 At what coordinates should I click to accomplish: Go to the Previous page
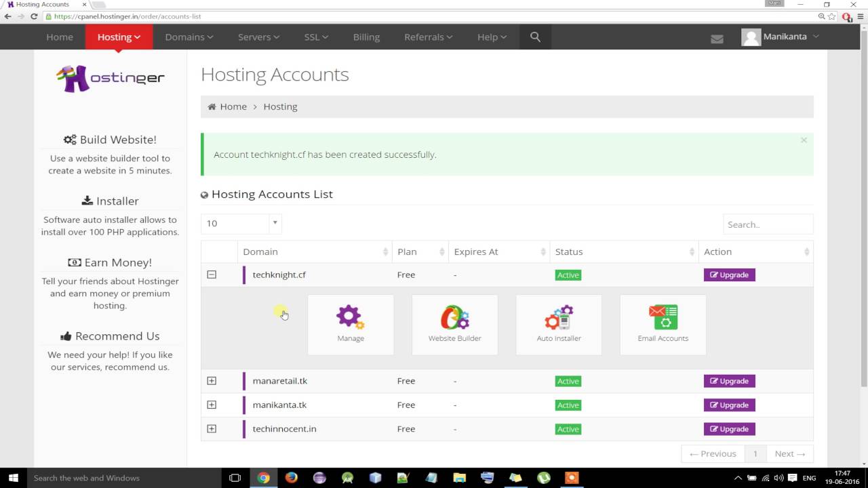[x=713, y=453]
